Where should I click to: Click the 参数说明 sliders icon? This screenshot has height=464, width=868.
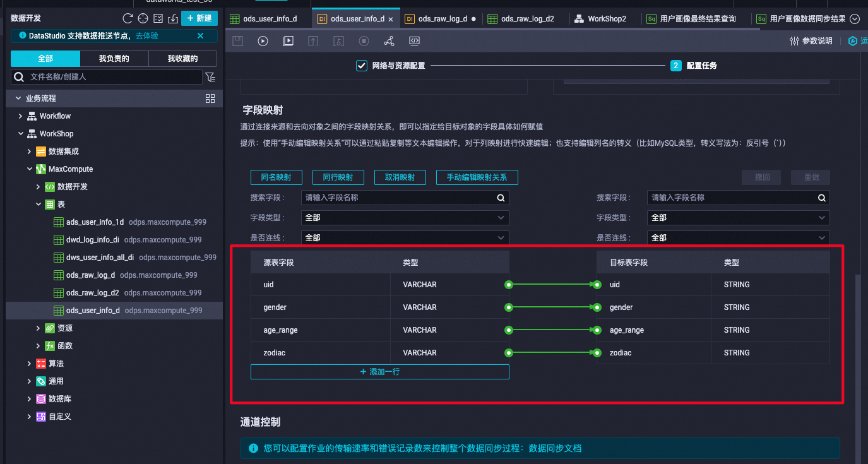coord(794,41)
